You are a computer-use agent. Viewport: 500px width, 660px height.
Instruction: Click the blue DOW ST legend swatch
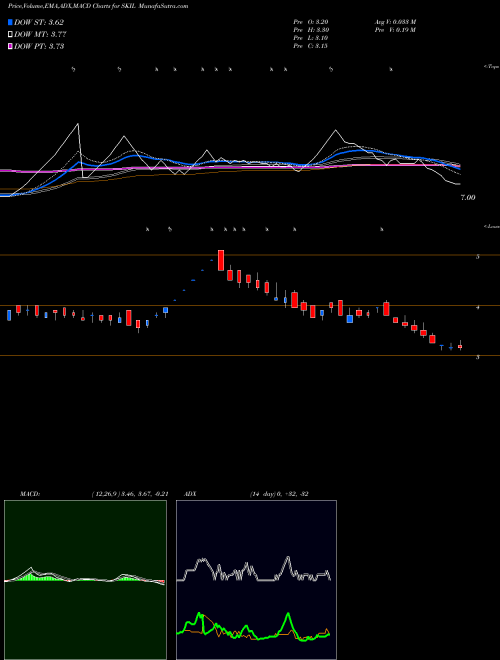click(11, 22)
